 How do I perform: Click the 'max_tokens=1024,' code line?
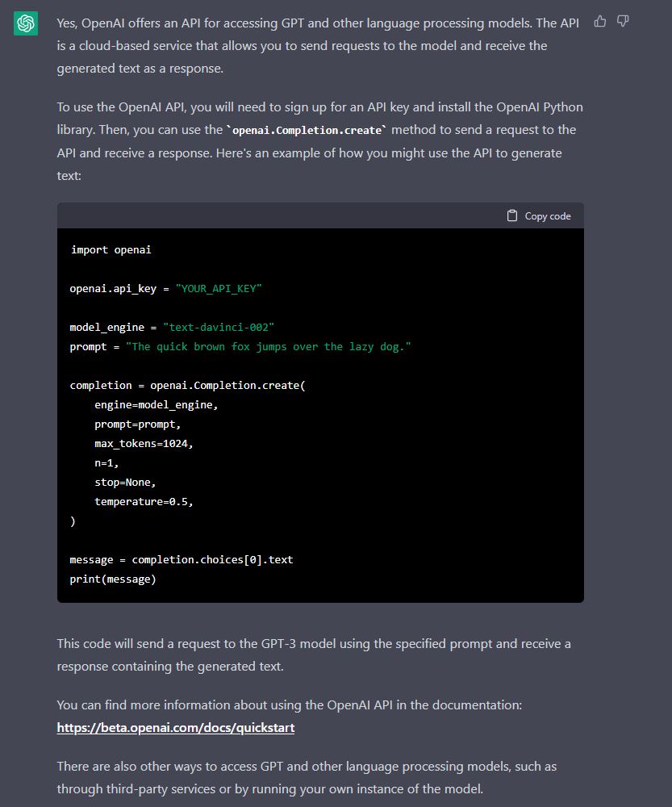coord(144,443)
